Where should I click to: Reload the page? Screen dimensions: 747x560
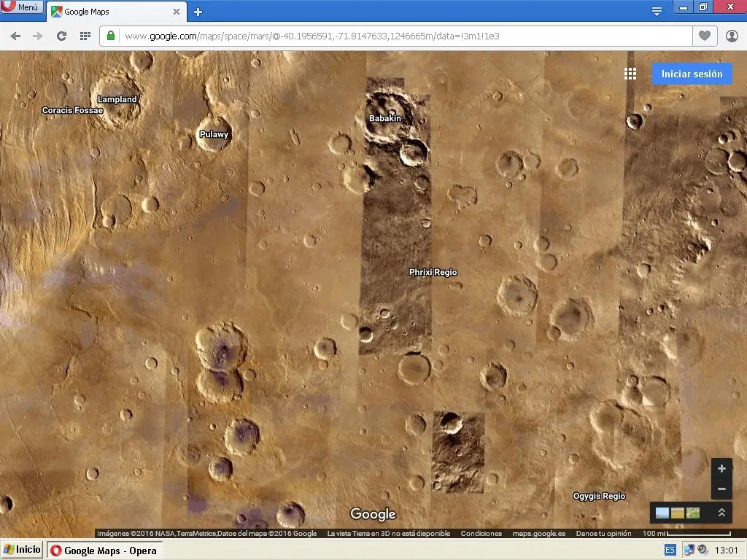tap(61, 36)
